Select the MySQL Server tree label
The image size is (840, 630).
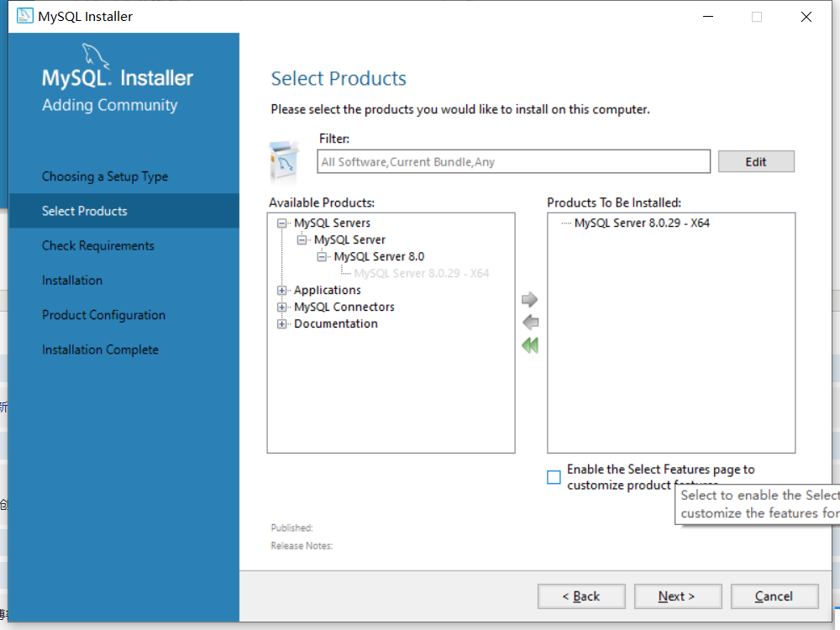click(x=349, y=240)
